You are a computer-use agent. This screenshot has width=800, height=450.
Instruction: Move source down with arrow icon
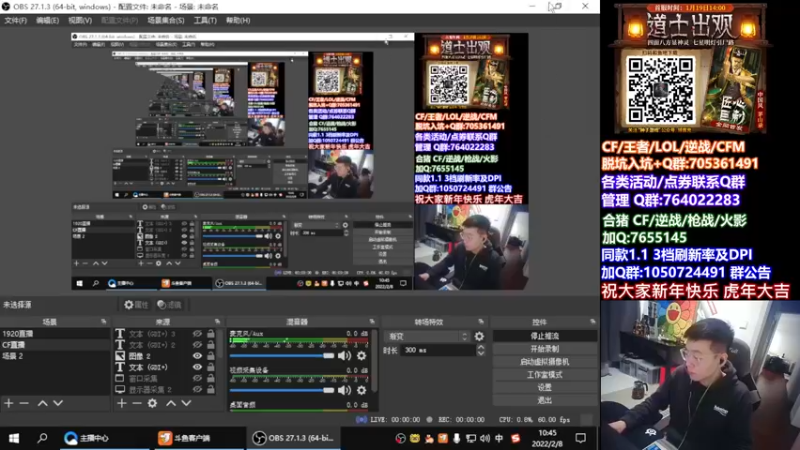point(186,403)
